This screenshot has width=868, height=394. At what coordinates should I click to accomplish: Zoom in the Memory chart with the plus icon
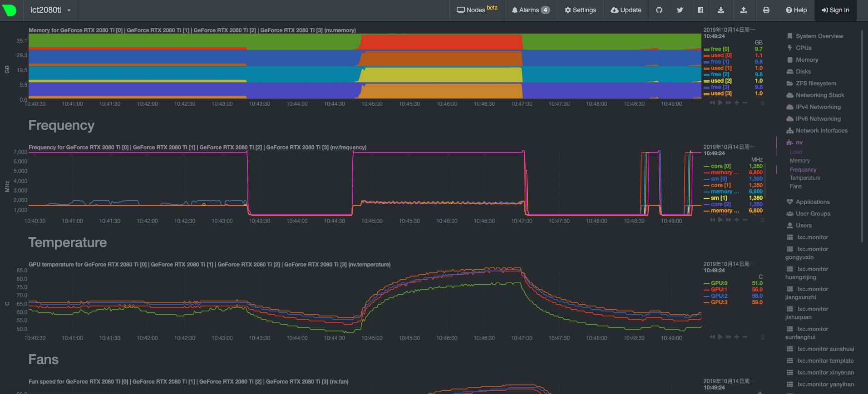(736, 103)
